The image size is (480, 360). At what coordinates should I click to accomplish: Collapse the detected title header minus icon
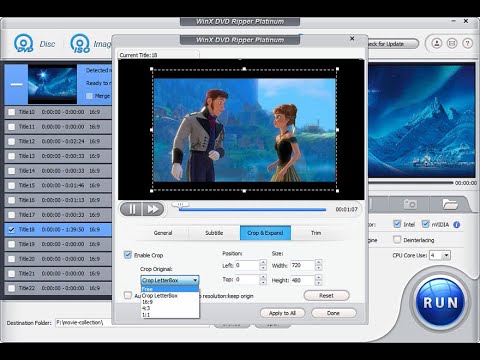(x=16, y=84)
